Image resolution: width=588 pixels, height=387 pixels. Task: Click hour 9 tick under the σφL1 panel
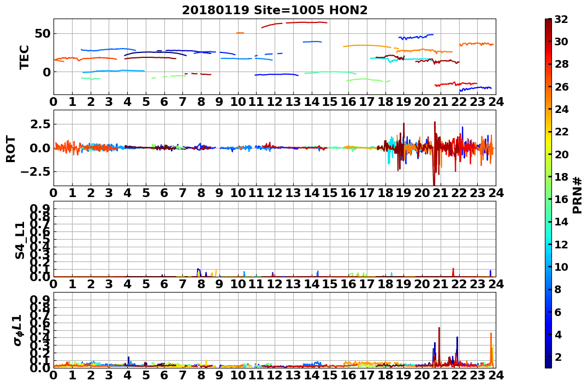pos(219,375)
